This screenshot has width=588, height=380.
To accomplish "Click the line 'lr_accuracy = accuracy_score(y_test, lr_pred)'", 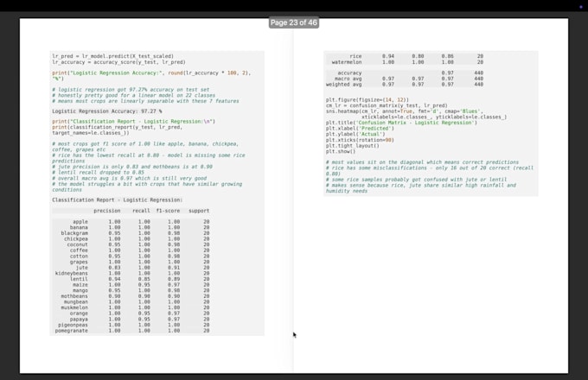I will point(118,62).
